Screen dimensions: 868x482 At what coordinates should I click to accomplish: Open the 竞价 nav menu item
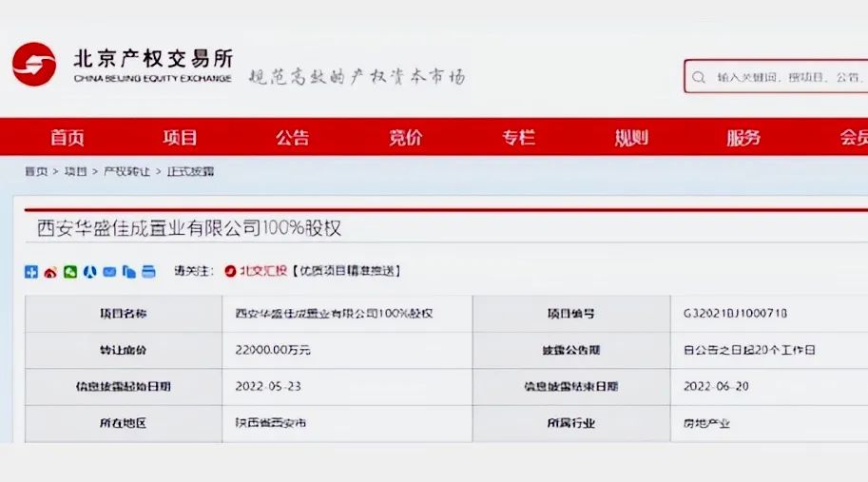[406, 137]
